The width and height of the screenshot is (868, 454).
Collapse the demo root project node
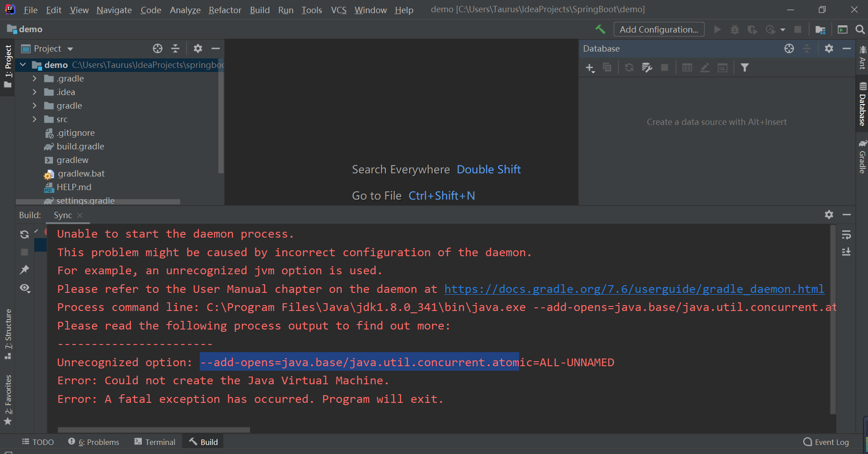click(23, 65)
